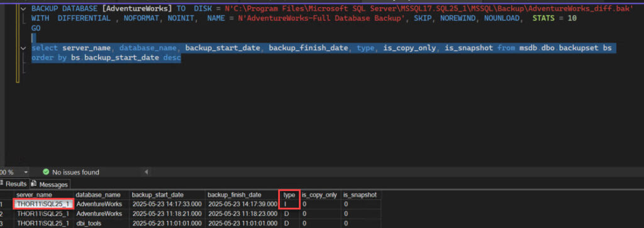Select the type column header

point(289,195)
